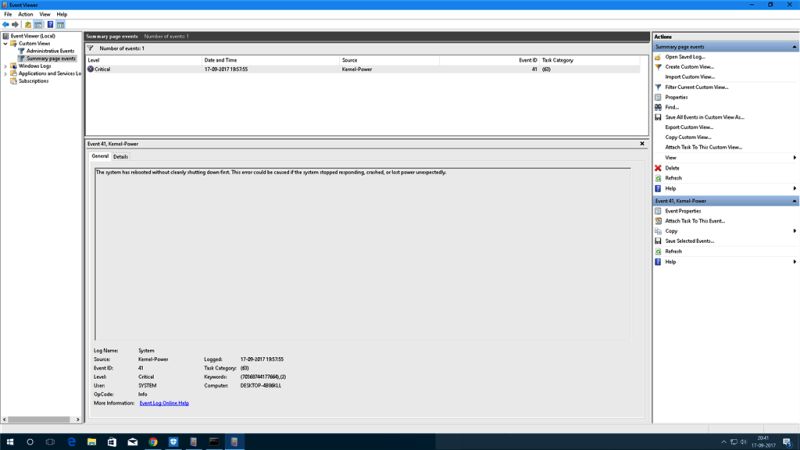Sort by the Task Category column header
This screenshot has height=450, width=800.
[589, 60]
